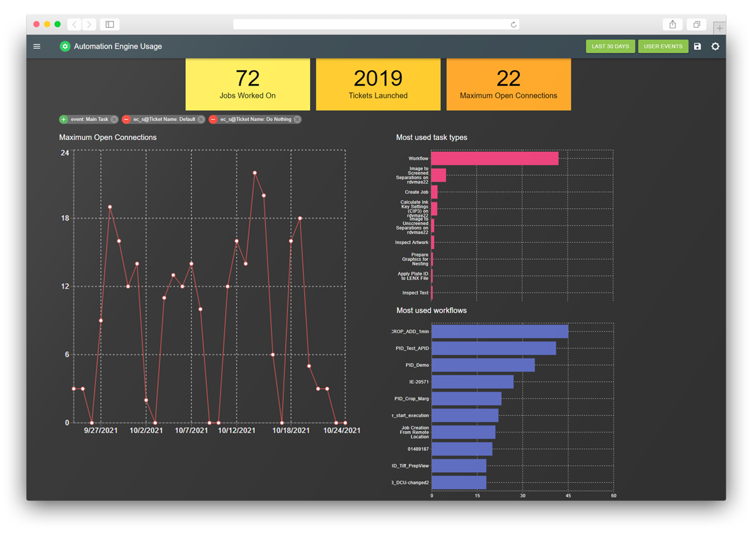The image size is (756, 539).
Task: Navigate forward with the browser arrow
Action: [89, 24]
